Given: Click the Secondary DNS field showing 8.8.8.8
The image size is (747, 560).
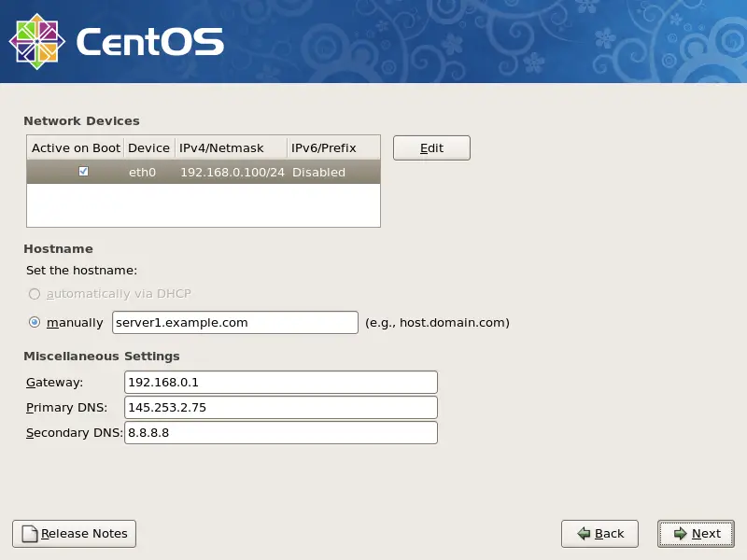Looking at the screenshot, I should [x=280, y=433].
